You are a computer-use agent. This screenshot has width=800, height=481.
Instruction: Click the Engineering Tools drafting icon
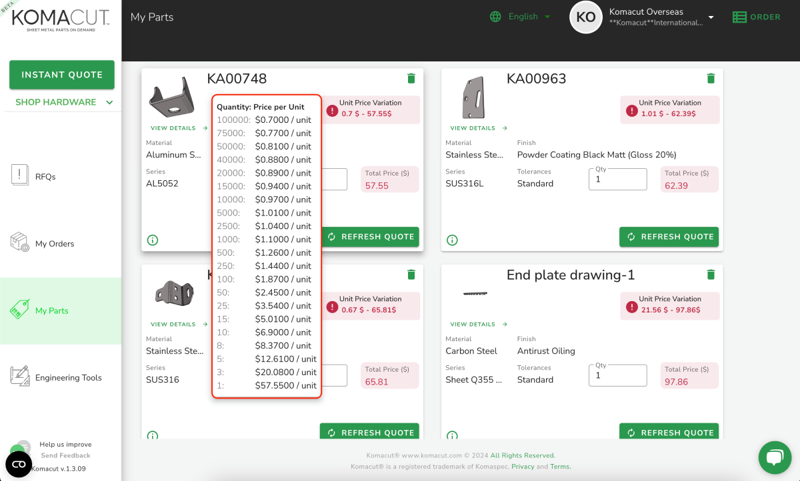[x=19, y=376]
